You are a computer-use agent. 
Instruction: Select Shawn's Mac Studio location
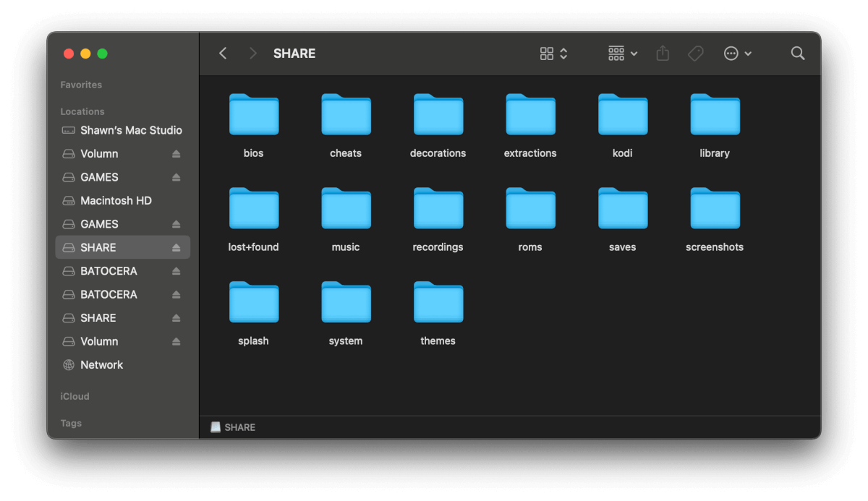click(x=130, y=130)
